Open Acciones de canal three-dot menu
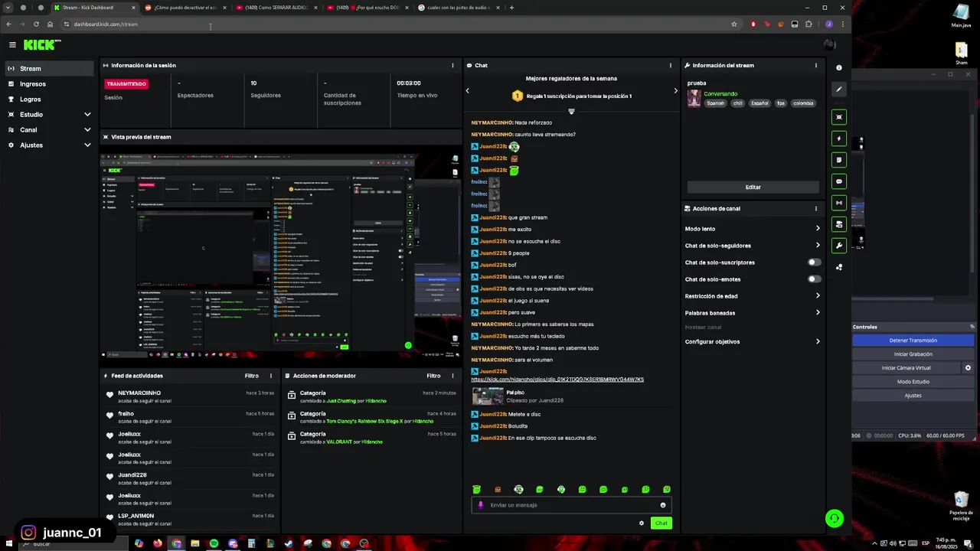980x551 pixels. tap(816, 208)
